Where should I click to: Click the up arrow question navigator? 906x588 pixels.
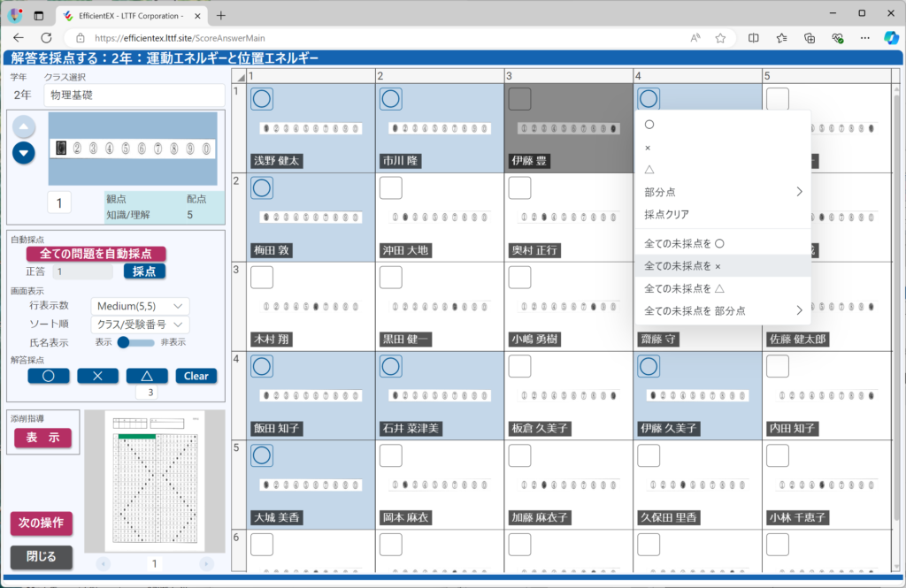click(25, 126)
